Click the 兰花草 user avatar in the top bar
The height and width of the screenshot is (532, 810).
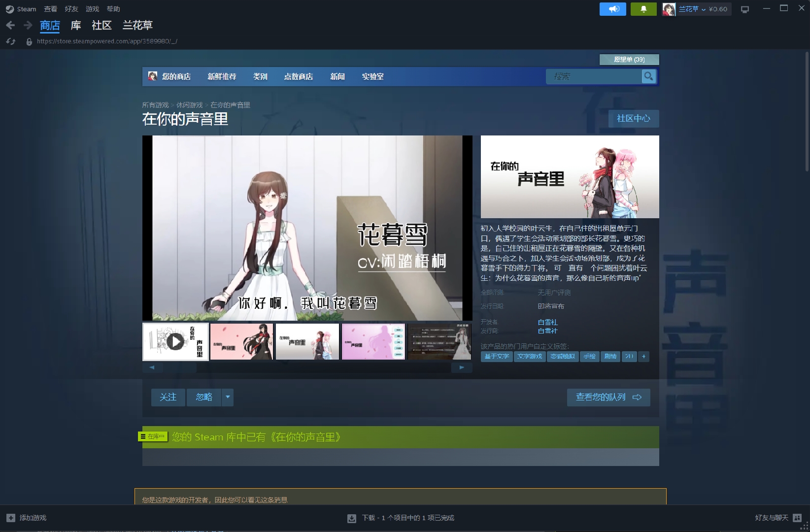pos(669,9)
